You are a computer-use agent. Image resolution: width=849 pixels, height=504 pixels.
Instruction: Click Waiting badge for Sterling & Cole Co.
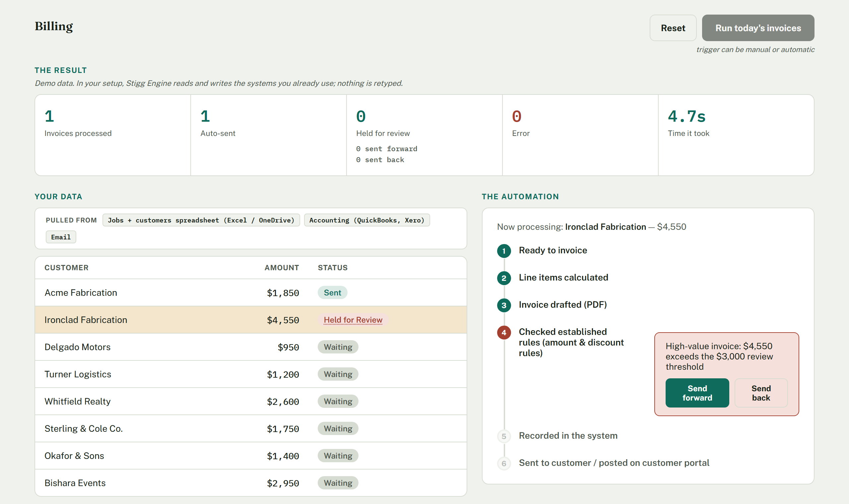(x=338, y=429)
